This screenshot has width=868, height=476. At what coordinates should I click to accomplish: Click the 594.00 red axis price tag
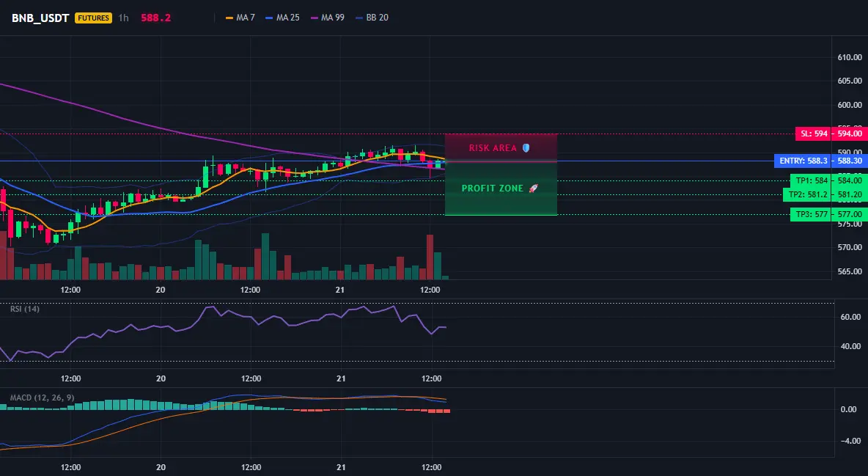(849, 133)
